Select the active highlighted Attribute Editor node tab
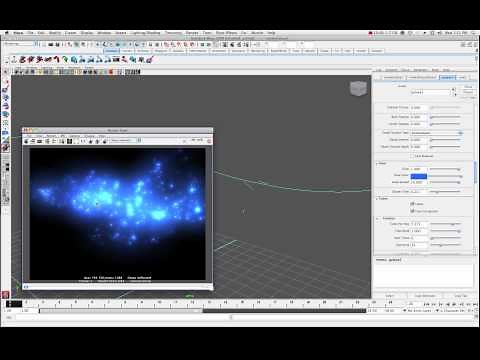 (447, 77)
